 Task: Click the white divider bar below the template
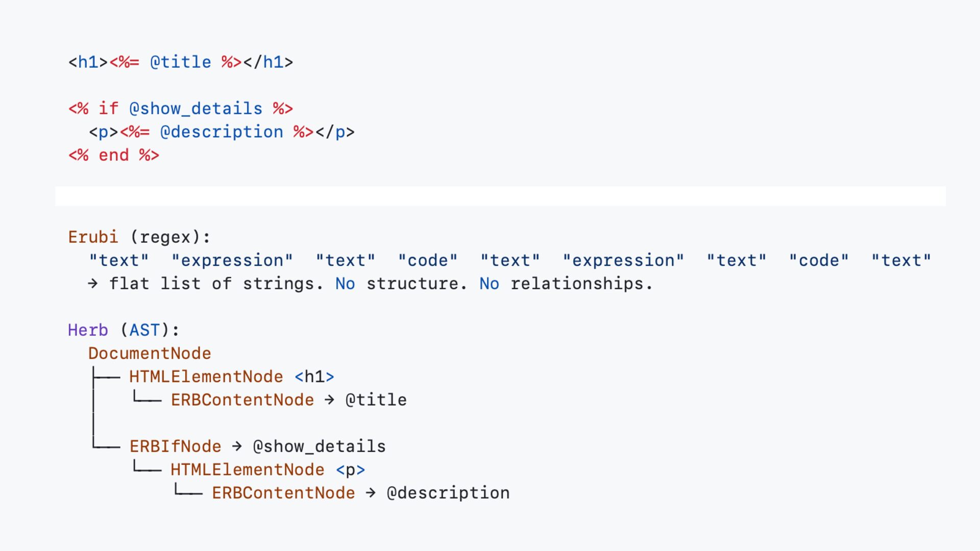(500, 196)
